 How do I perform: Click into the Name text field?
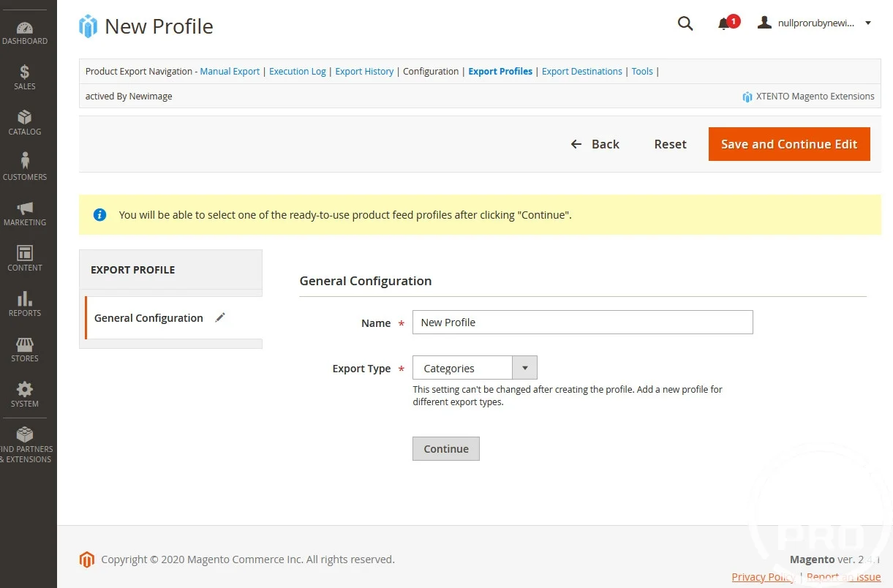(582, 323)
